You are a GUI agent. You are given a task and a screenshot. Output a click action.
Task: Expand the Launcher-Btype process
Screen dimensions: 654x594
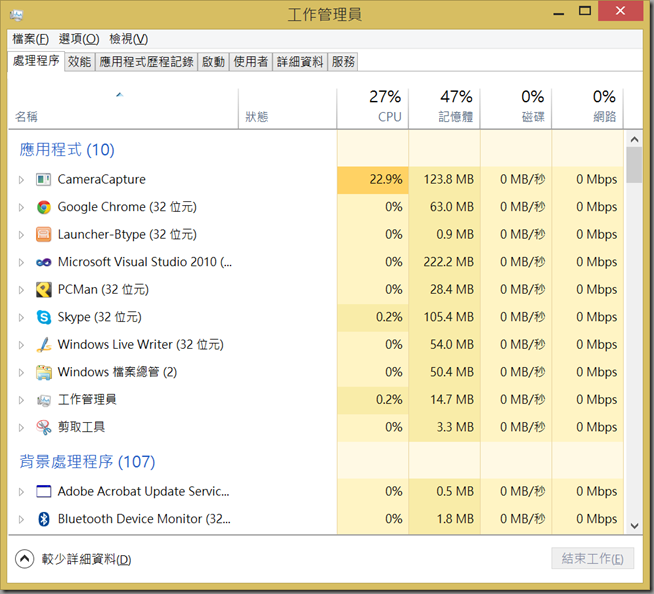pos(21,235)
